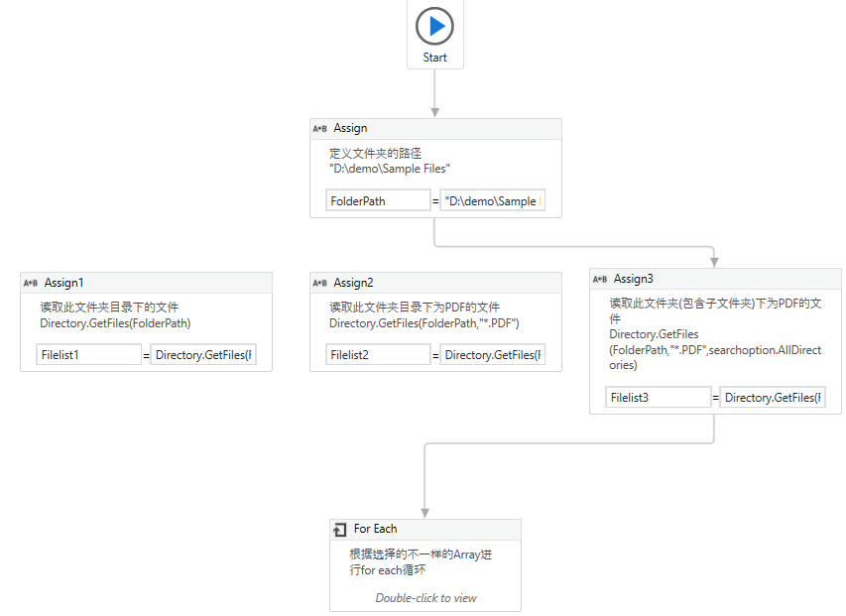
Task: Click the Filelist1 variable field
Action: (88, 354)
